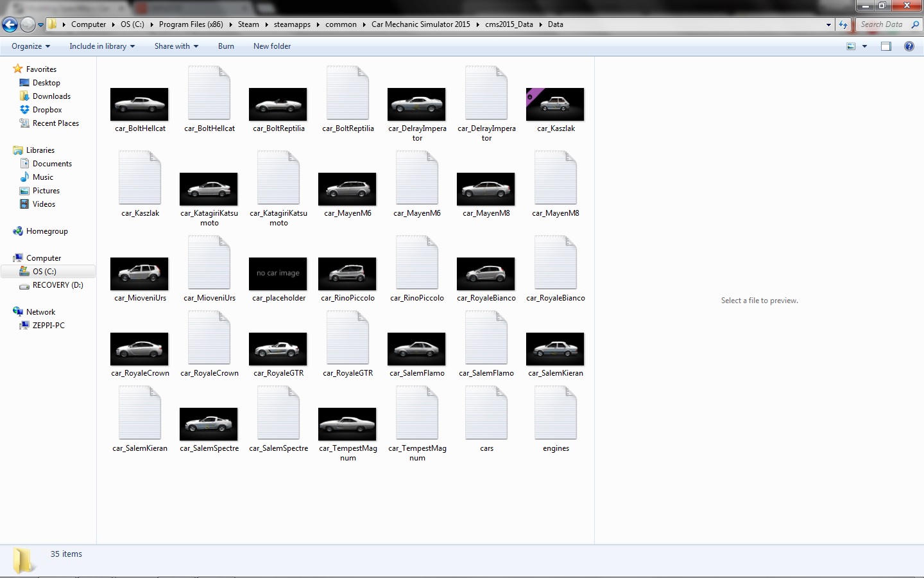Open Desktop in the Favorites list
This screenshot has width=924, height=578.
click(46, 83)
